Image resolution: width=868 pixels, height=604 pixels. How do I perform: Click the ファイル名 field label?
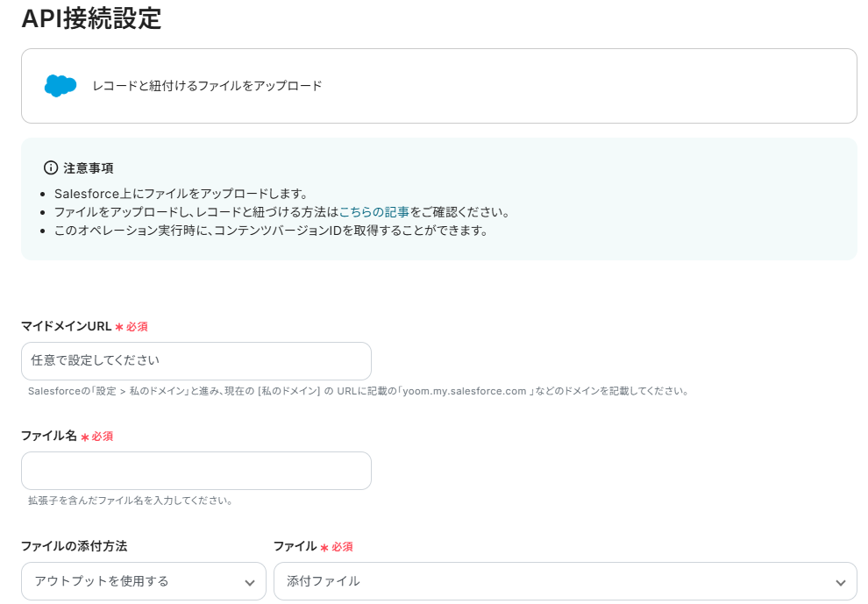[x=49, y=436]
